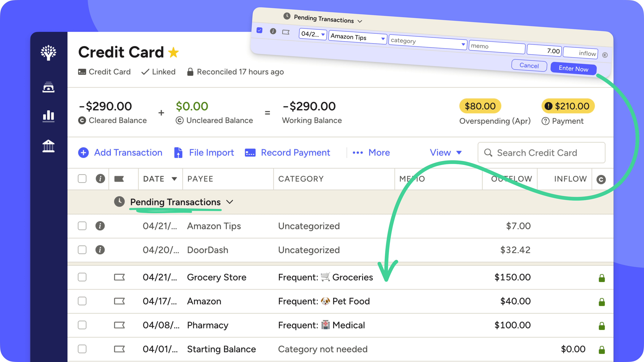This screenshot has height=362, width=644.
Task: Toggle the select-all checkbox in table header
Action: (82, 179)
